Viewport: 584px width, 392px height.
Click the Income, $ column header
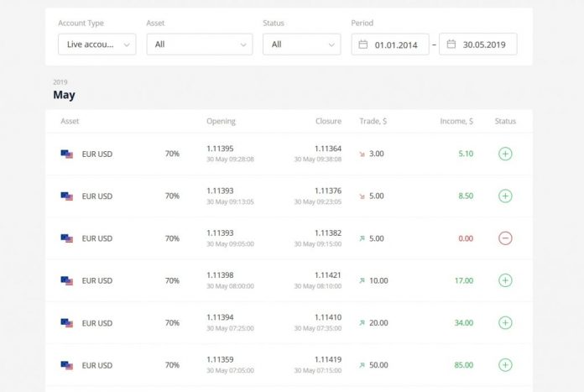456,122
